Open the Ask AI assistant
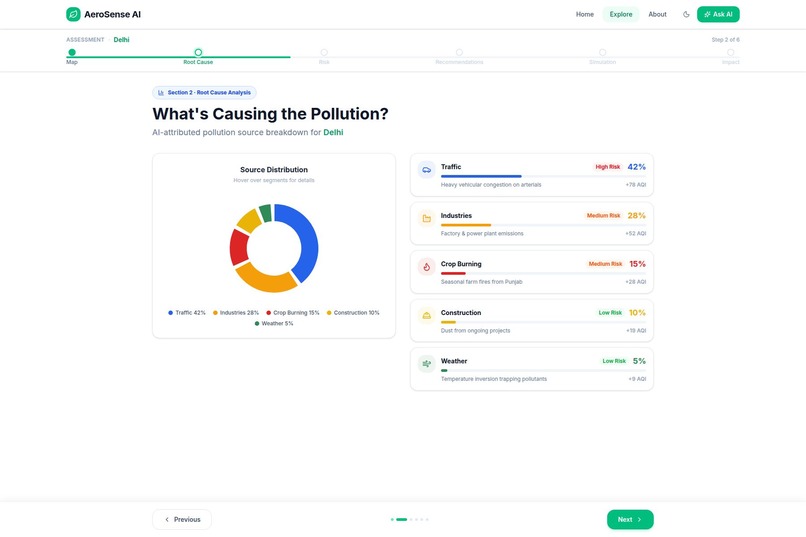This screenshot has width=806, height=537. (718, 14)
